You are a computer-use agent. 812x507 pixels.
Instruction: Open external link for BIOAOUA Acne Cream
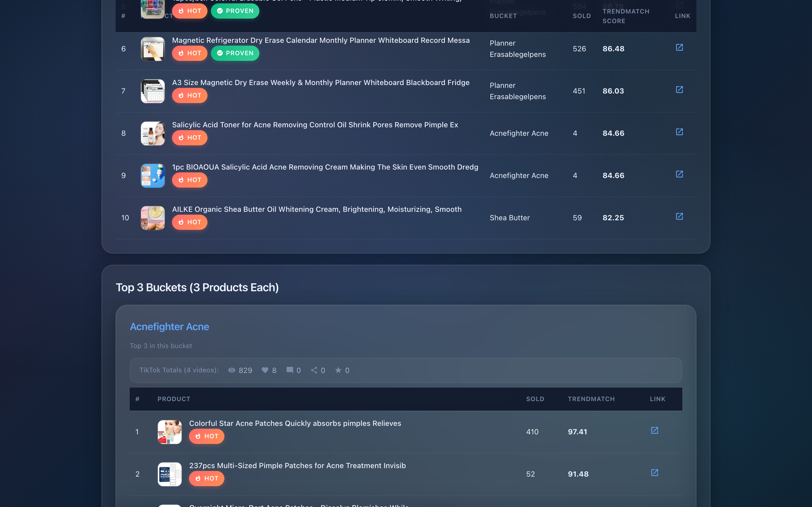click(x=679, y=174)
